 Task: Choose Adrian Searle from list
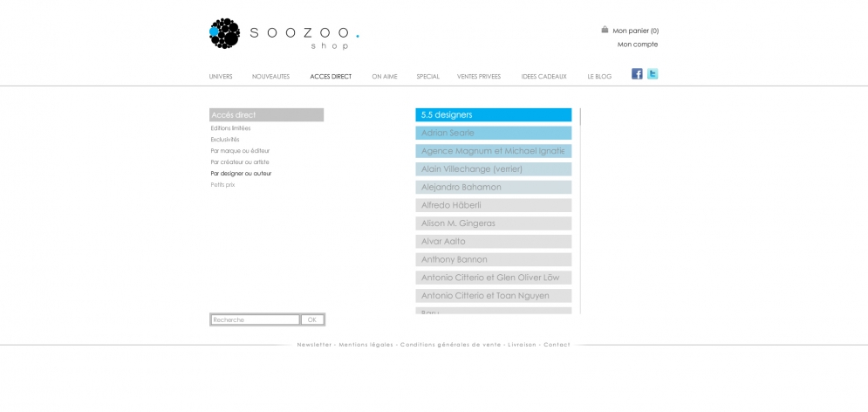494,133
